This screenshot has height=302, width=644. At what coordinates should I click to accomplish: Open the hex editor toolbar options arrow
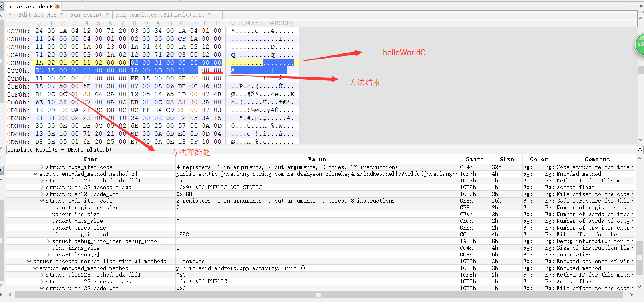pyautogui.click(x=10, y=14)
